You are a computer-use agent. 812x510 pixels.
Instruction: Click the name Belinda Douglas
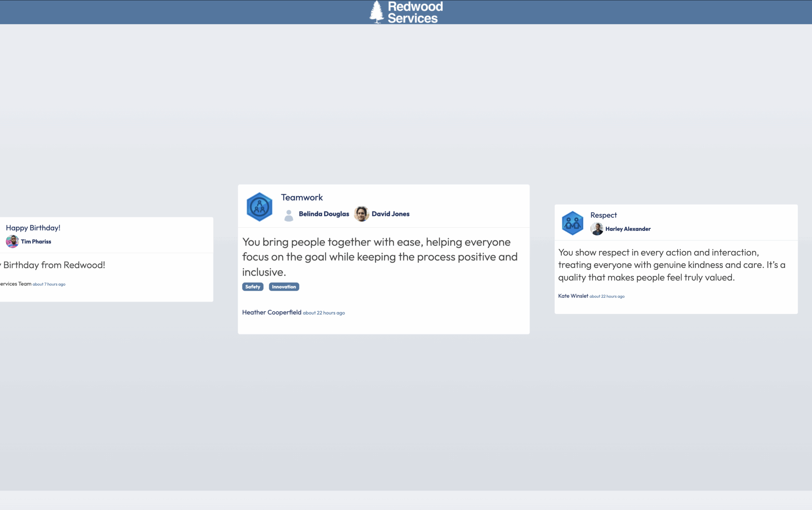tap(324, 214)
